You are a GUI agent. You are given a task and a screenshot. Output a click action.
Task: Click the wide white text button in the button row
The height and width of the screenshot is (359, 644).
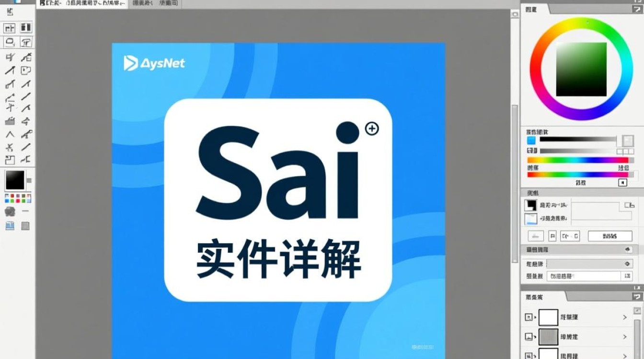pyautogui.click(x=610, y=236)
